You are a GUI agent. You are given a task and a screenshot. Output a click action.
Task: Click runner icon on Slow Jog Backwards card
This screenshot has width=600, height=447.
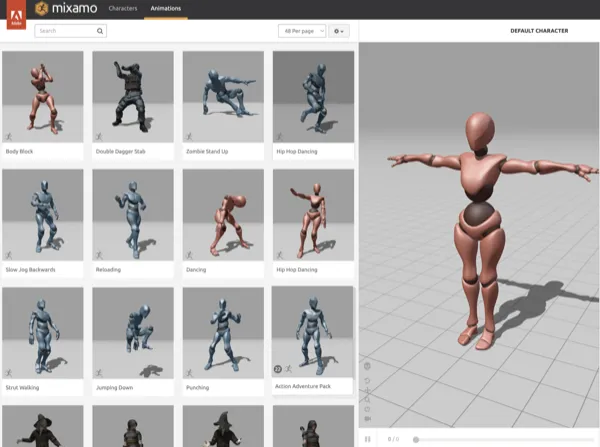point(9,254)
